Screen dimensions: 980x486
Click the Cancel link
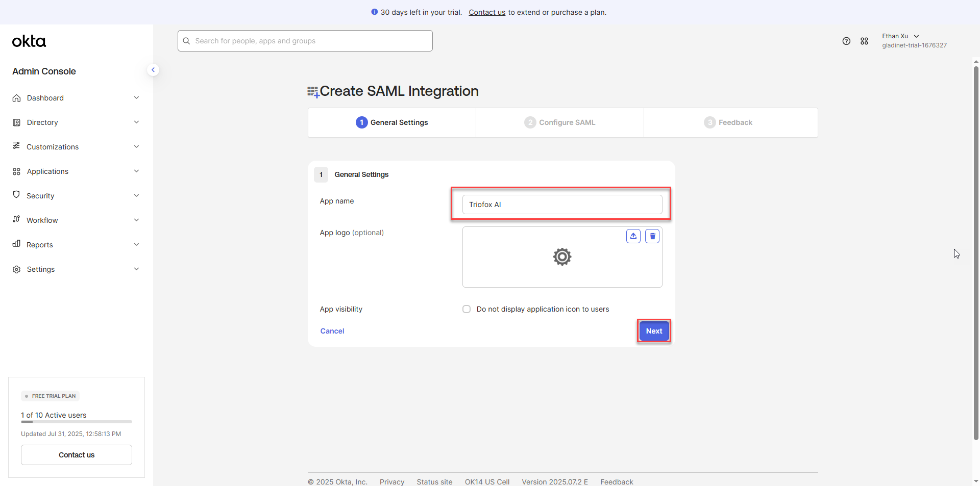tap(332, 331)
